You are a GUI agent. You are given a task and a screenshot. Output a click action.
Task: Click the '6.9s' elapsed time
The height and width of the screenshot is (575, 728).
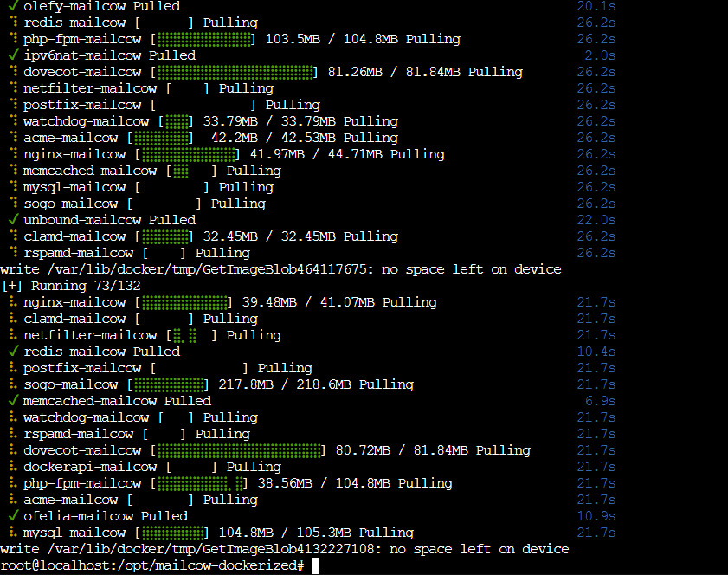coord(600,401)
